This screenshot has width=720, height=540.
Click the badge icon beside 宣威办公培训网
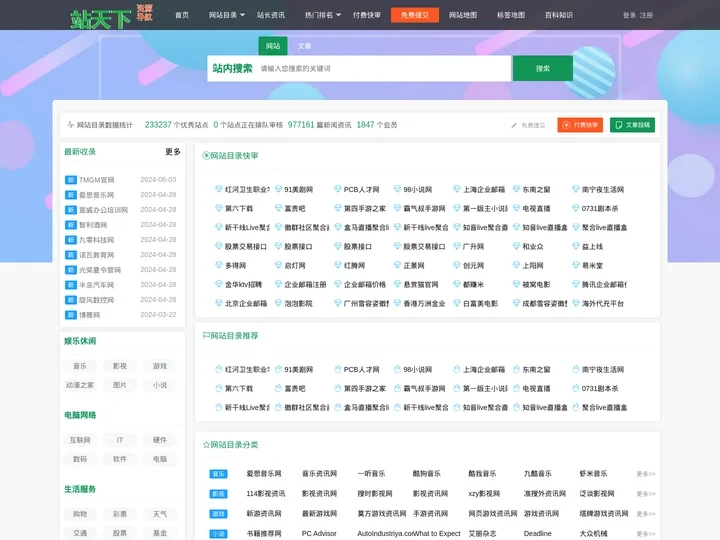(71, 210)
